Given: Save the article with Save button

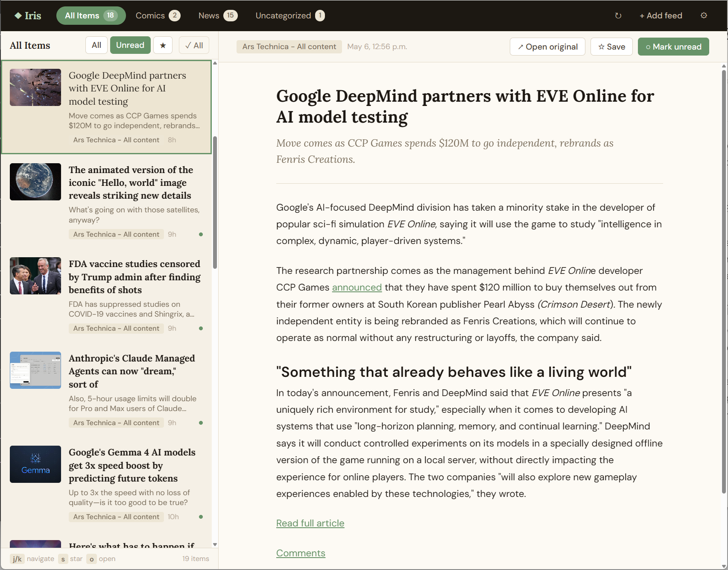Looking at the screenshot, I should click(611, 47).
